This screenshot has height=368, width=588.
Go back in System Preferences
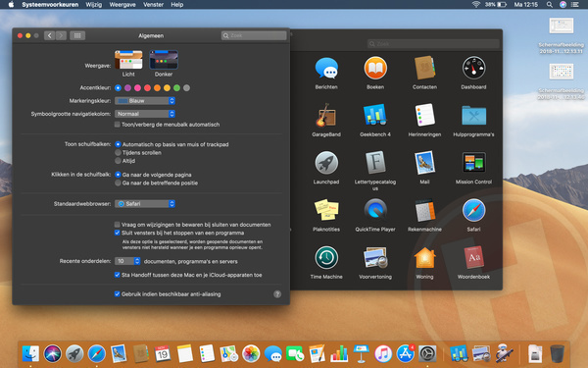pyautogui.click(x=50, y=35)
